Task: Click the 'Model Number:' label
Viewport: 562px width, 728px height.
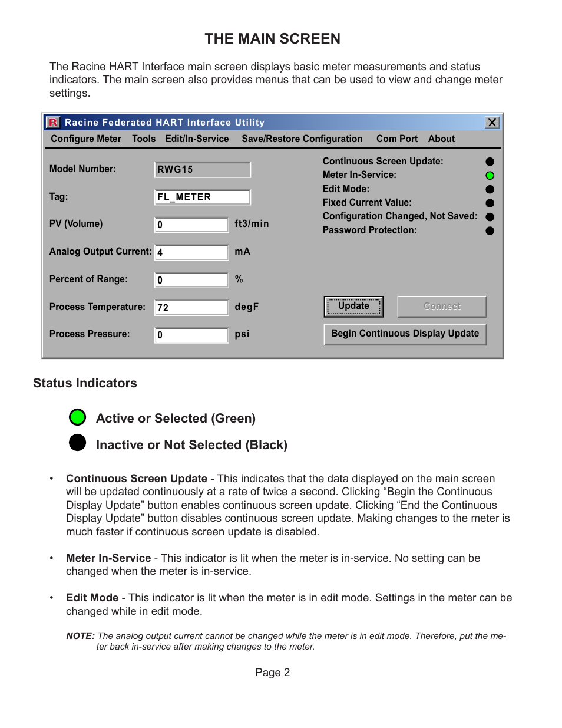Action: 82,169
